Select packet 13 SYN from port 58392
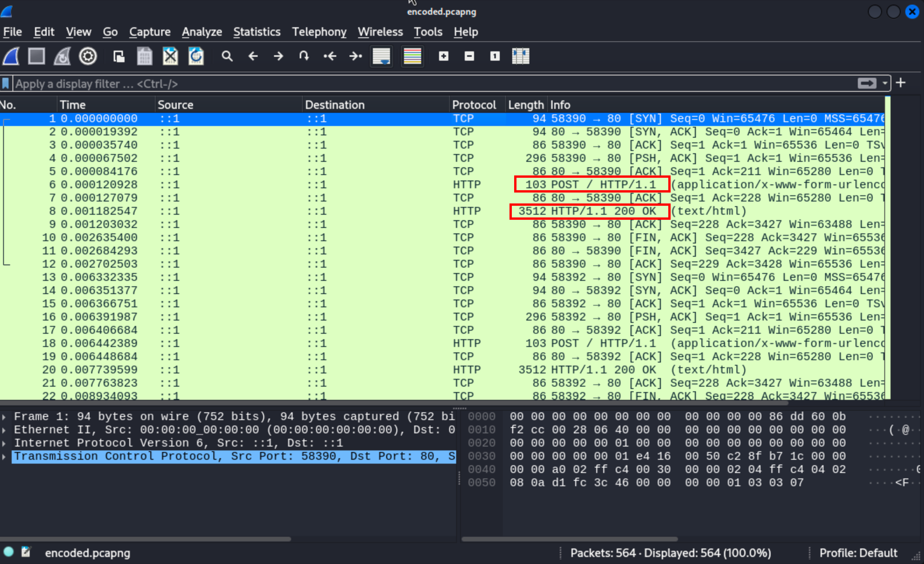The image size is (924, 564). point(442,277)
